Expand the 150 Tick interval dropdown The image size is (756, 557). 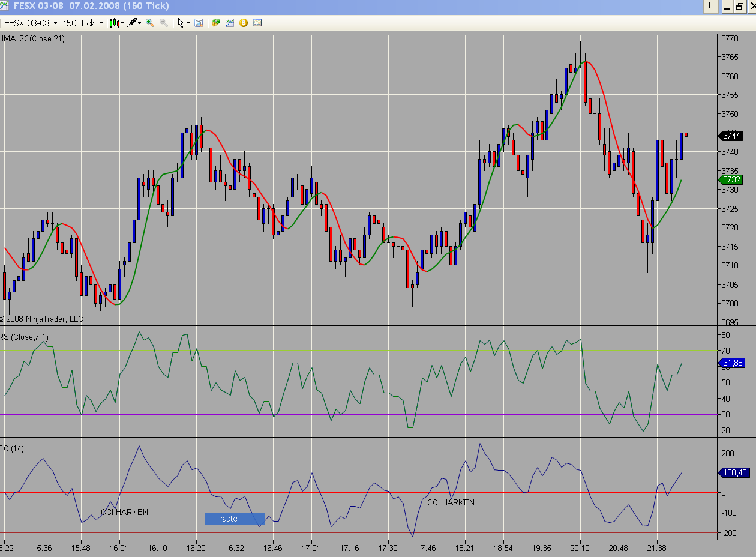[x=101, y=23]
